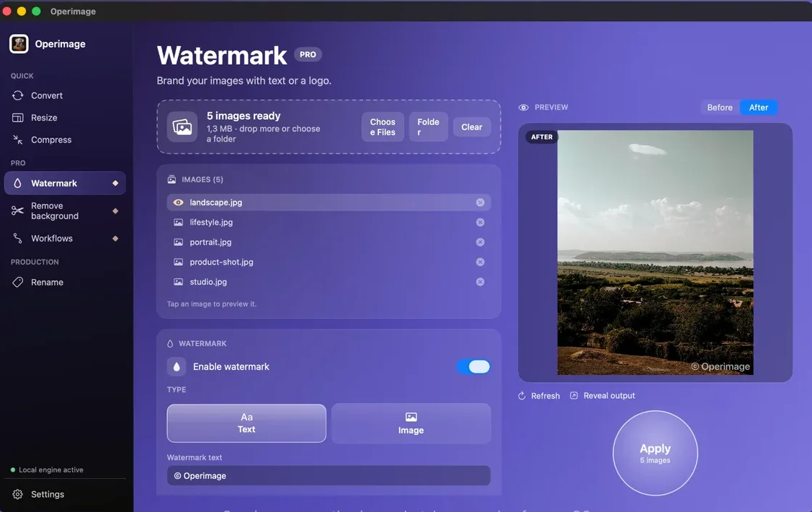Image resolution: width=812 pixels, height=512 pixels.
Task: Switch preview to After
Action: 759,107
